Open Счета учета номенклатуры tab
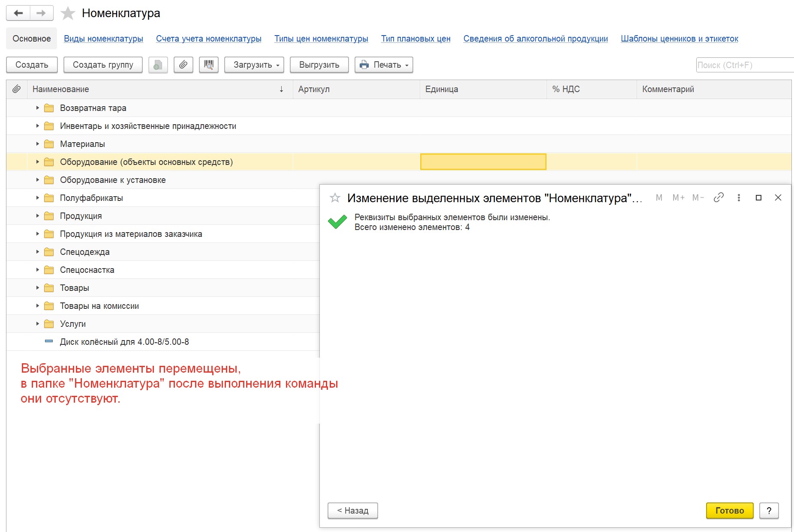 [x=209, y=39]
